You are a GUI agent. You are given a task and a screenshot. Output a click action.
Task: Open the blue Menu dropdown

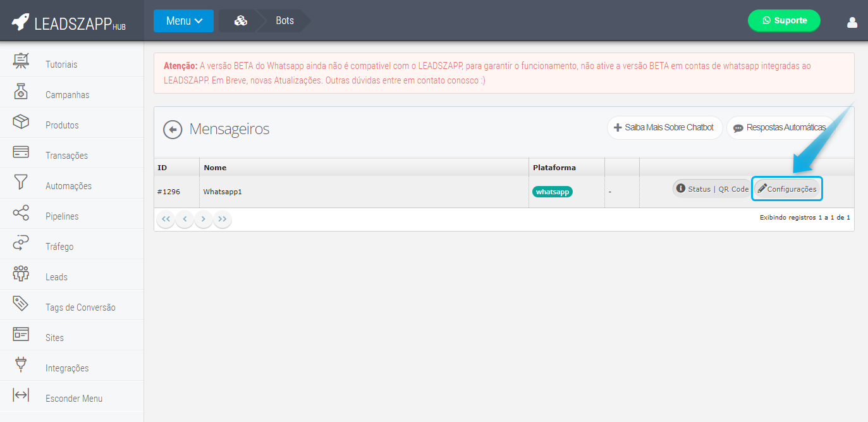point(183,20)
